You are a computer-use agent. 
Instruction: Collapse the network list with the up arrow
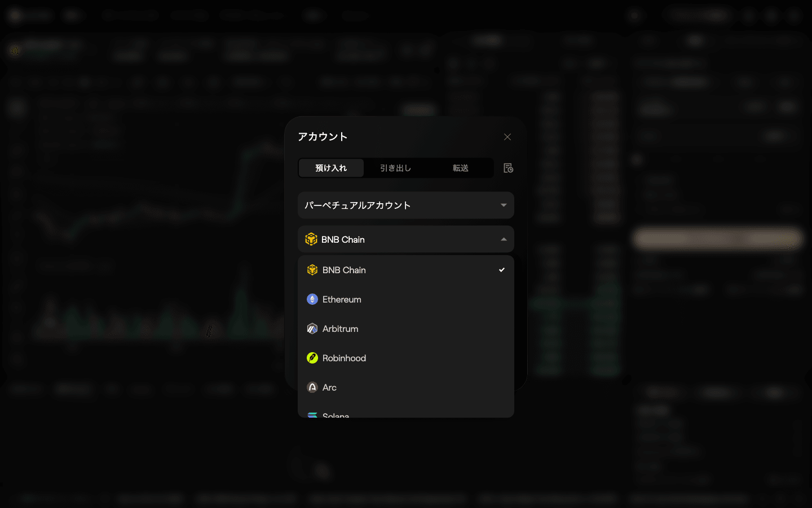tap(504, 239)
